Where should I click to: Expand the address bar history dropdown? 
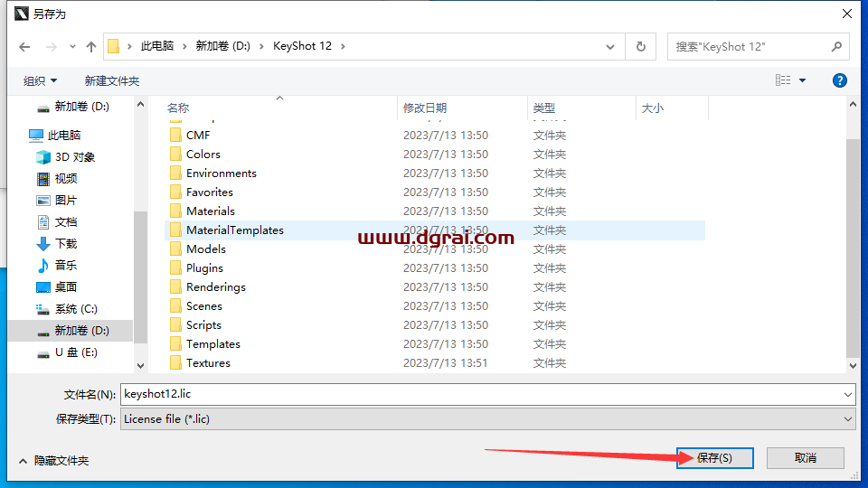(x=610, y=46)
